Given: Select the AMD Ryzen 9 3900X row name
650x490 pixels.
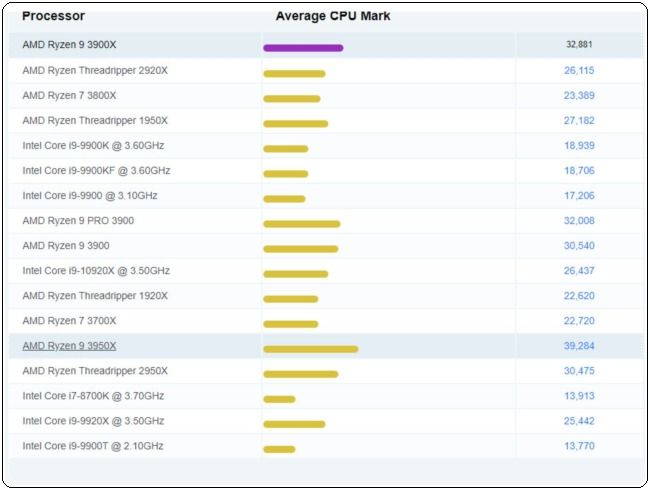Looking at the screenshot, I should tap(69, 44).
